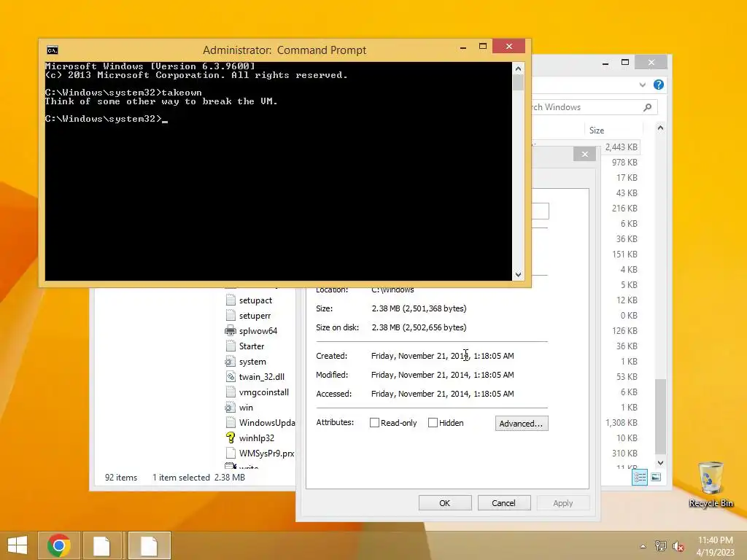Viewport: 747px width, 560px height.
Task: Select the setuperr file
Action: pyautogui.click(x=255, y=316)
